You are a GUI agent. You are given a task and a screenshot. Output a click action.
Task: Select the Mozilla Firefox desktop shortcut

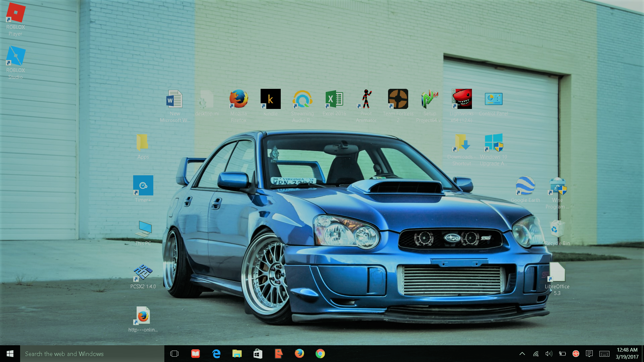click(x=238, y=106)
